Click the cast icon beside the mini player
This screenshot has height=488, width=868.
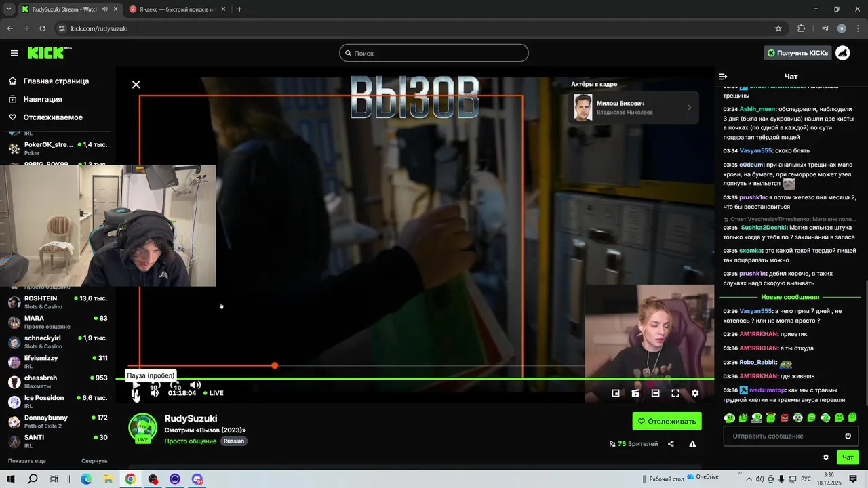(x=635, y=393)
